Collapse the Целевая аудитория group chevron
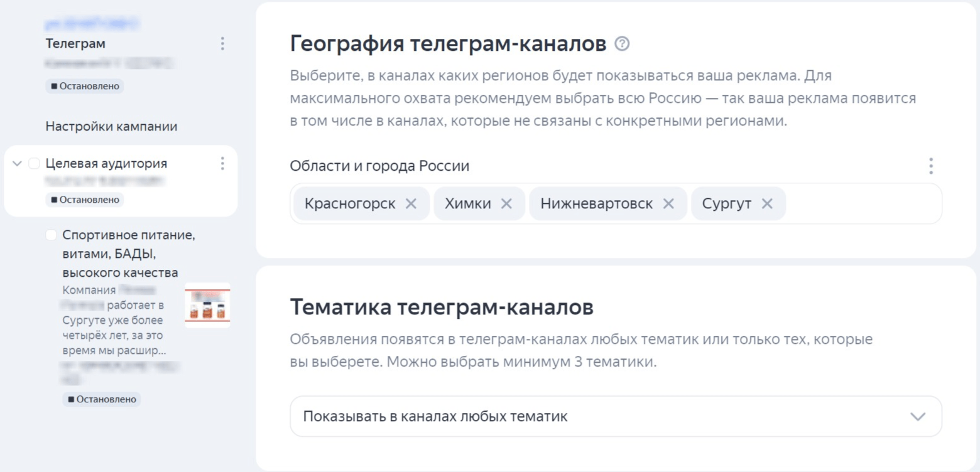Screen dimensions: 980x472 [x=17, y=164]
